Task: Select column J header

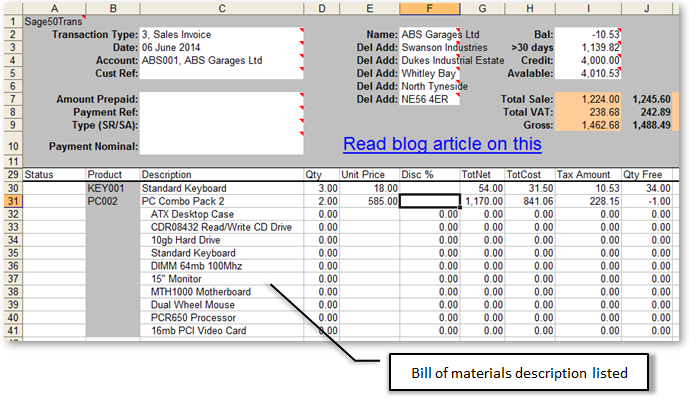Action: click(647, 8)
